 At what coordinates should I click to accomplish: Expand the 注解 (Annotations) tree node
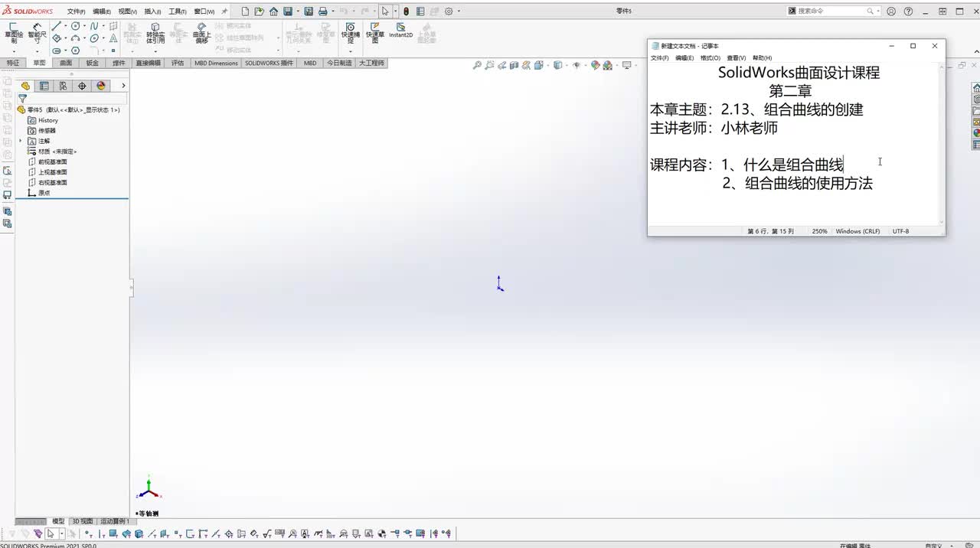(x=21, y=141)
